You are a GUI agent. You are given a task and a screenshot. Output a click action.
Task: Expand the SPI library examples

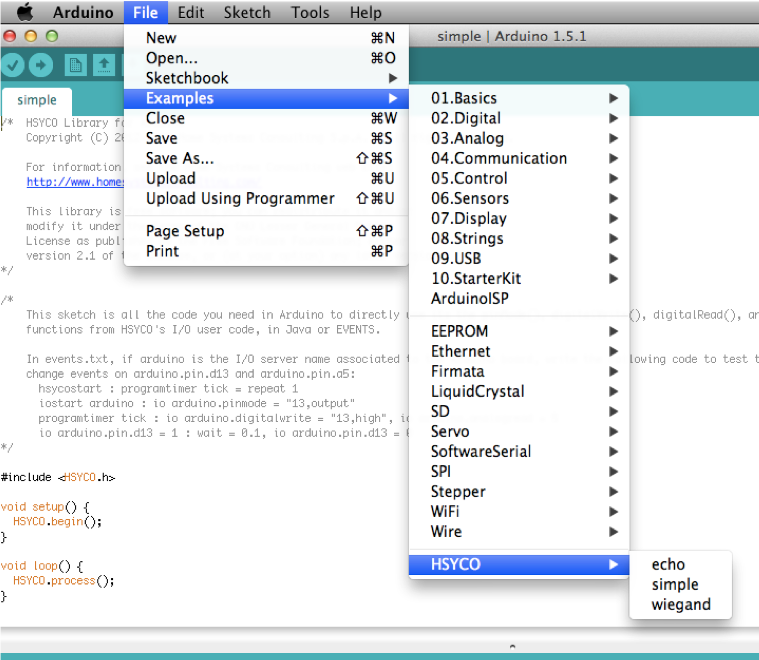point(519,472)
